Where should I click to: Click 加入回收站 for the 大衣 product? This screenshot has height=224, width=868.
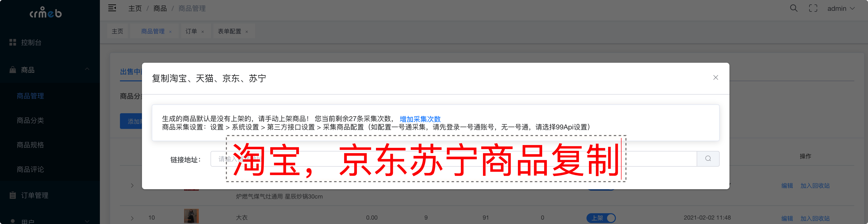pyautogui.click(x=815, y=218)
